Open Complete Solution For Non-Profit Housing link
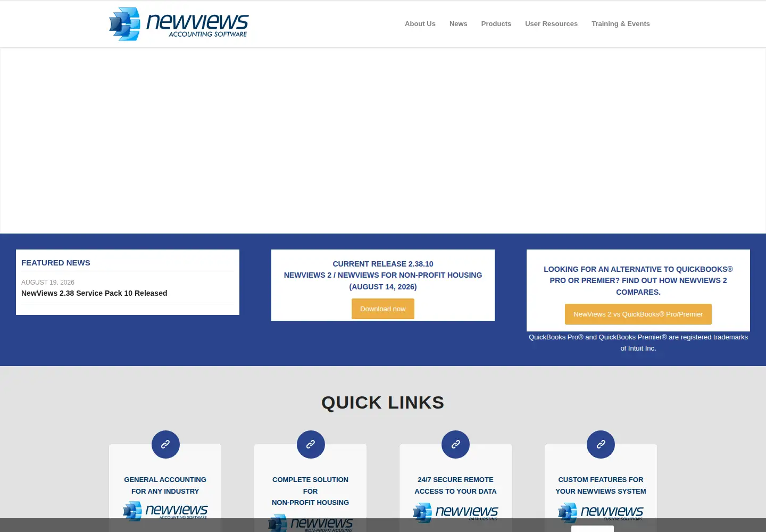This screenshot has height=532, width=766. coord(311,491)
